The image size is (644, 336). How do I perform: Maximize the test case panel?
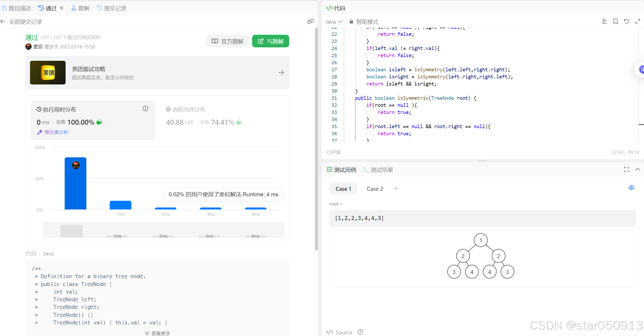click(626, 170)
